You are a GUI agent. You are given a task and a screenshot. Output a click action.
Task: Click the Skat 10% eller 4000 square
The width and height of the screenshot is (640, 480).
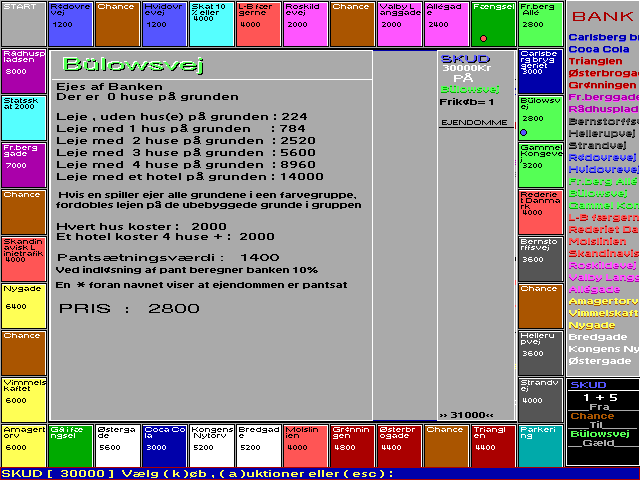[x=212, y=24]
